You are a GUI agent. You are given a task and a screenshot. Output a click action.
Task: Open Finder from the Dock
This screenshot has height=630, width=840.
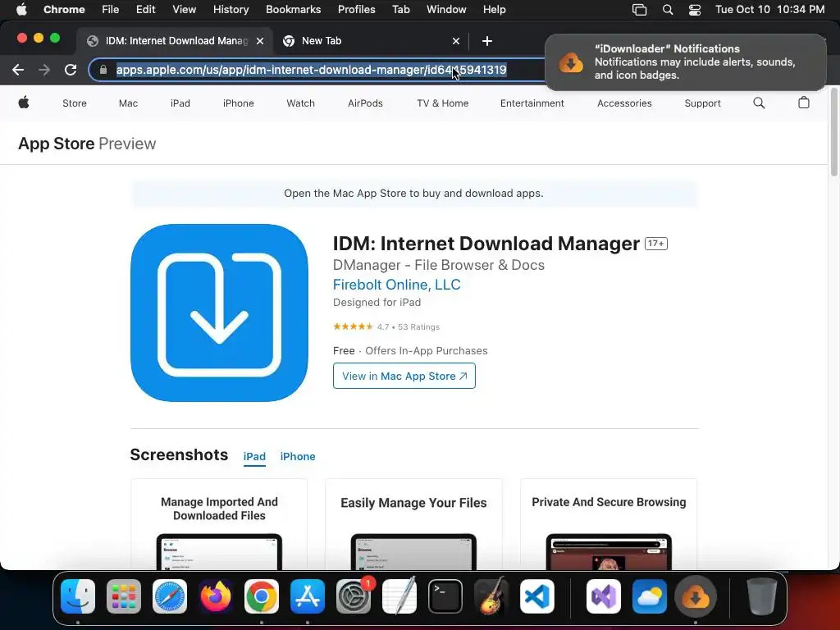[x=78, y=596]
